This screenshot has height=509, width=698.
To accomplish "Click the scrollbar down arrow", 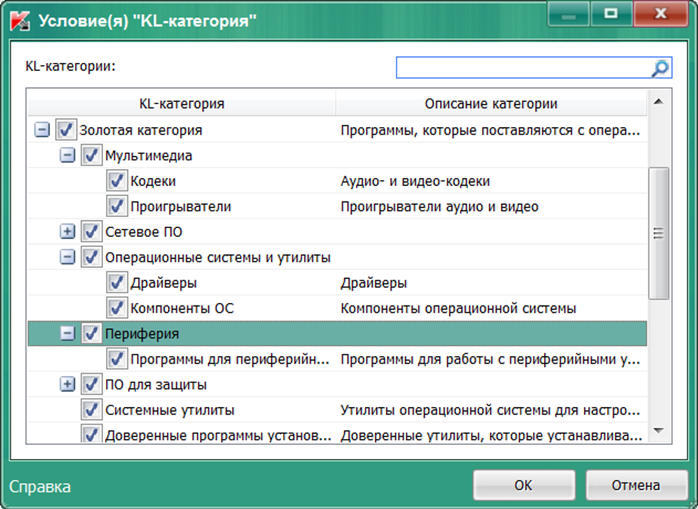I will pos(659,431).
